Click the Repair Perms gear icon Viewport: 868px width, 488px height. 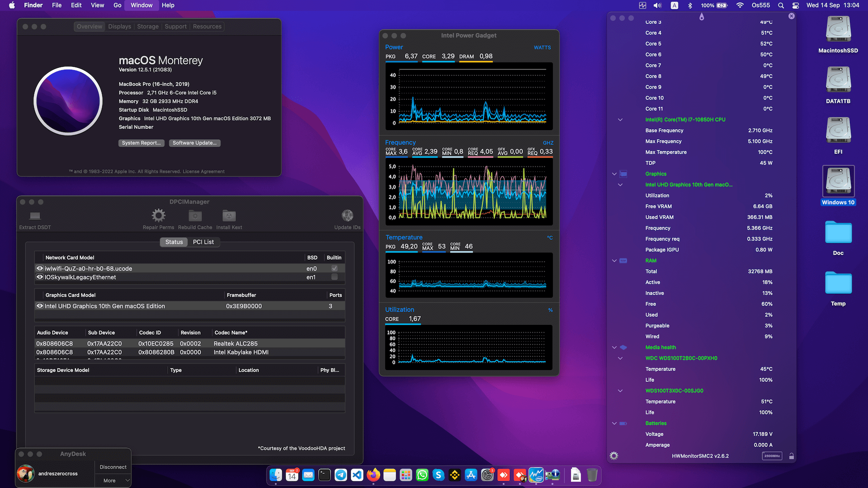click(158, 215)
